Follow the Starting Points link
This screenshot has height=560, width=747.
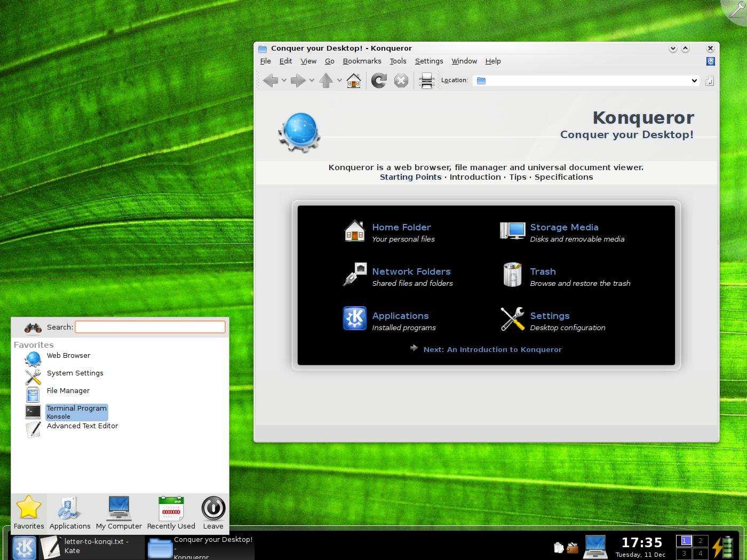pos(410,177)
